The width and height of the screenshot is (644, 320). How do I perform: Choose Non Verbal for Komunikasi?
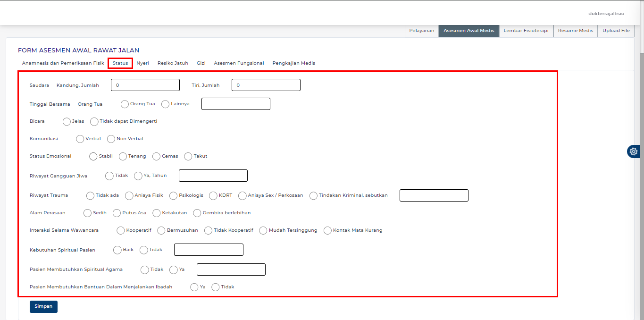coord(111,139)
